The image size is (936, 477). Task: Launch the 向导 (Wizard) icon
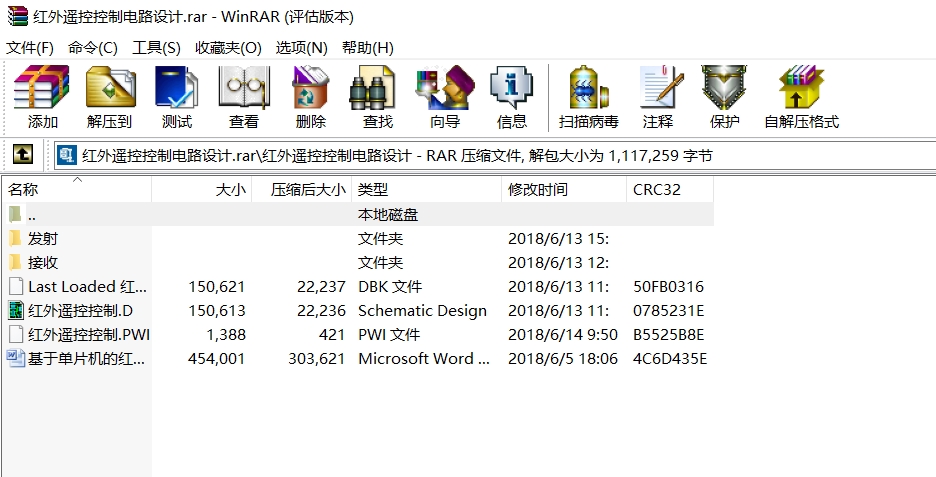click(445, 87)
